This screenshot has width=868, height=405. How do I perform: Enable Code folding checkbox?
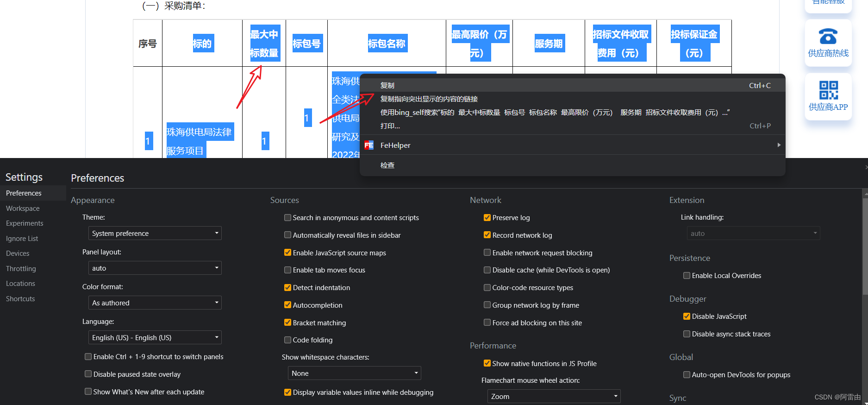pyautogui.click(x=287, y=340)
